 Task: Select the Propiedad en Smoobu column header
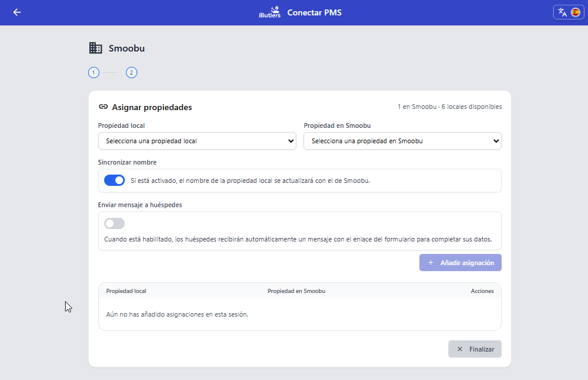pyautogui.click(x=296, y=291)
